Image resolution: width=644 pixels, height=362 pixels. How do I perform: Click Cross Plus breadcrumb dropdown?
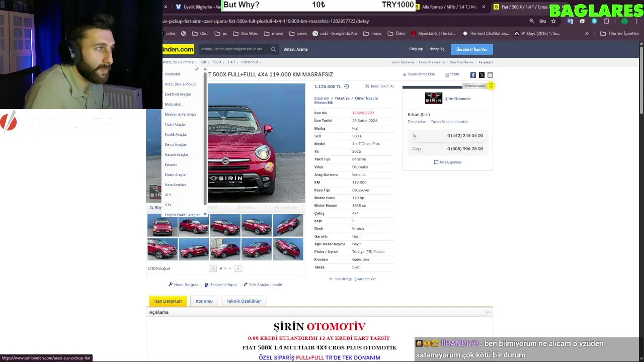[x=251, y=62]
